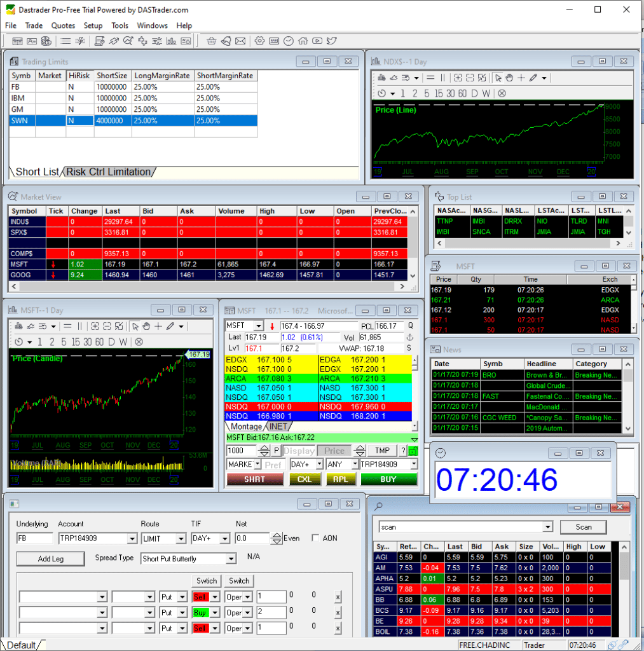Click the Underlying FB input field

[x=34, y=538]
